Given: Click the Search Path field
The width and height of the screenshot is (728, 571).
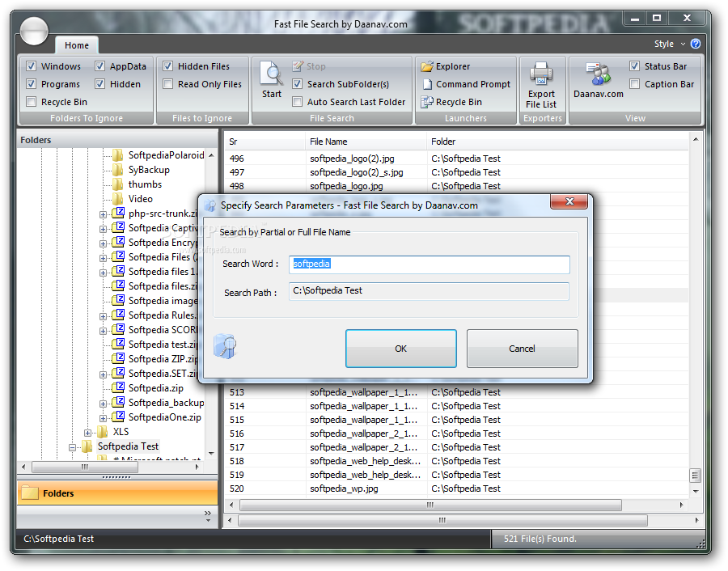Looking at the screenshot, I should [429, 291].
